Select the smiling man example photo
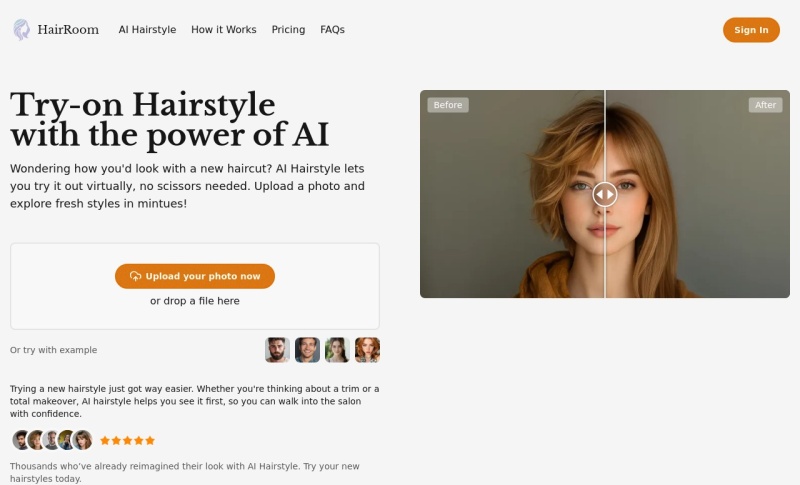Image resolution: width=800 pixels, height=485 pixels. click(x=307, y=350)
